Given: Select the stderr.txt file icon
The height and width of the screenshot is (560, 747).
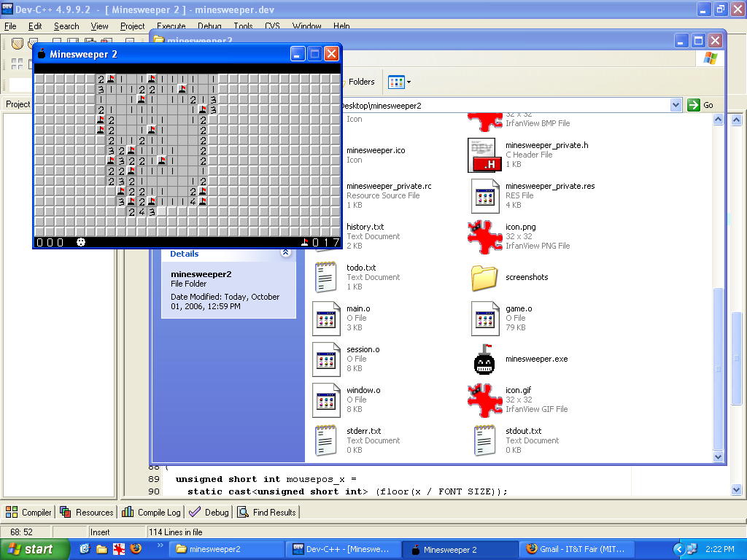Looking at the screenshot, I should point(325,440).
